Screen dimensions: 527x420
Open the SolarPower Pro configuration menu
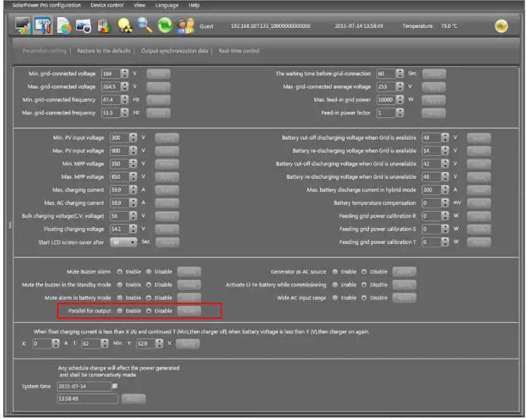(x=46, y=5)
